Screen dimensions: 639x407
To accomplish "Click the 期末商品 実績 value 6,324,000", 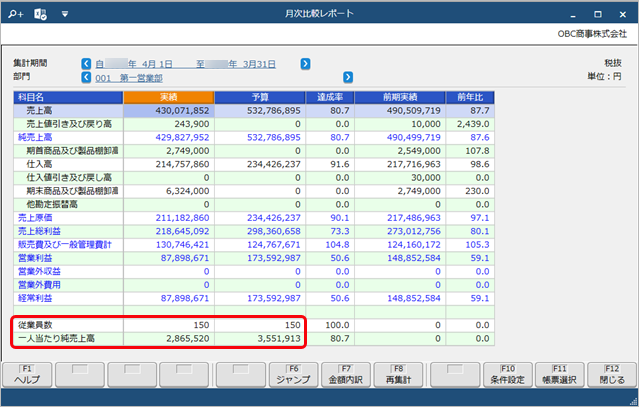I will pyautogui.click(x=188, y=191).
